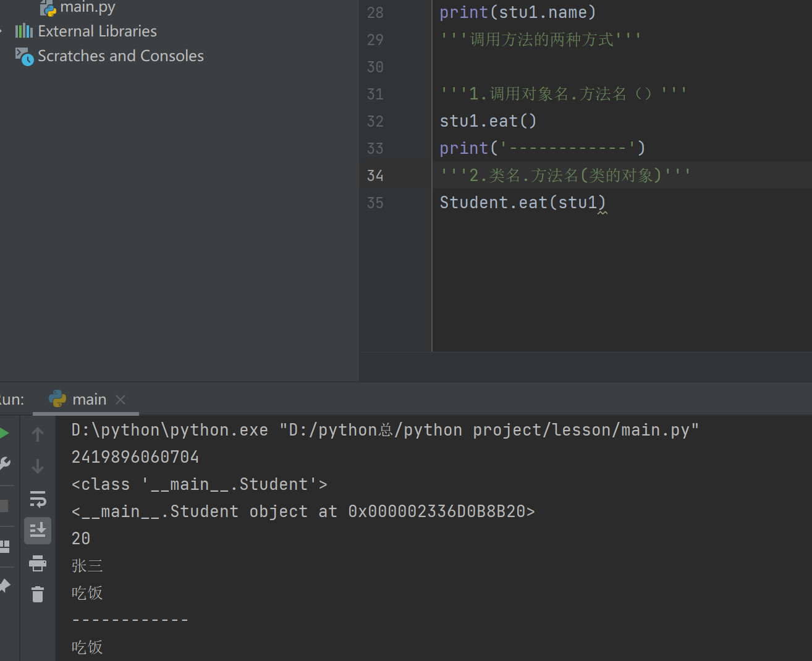812x661 pixels.
Task: Select External Libraries in project tree
Action: pos(97,31)
